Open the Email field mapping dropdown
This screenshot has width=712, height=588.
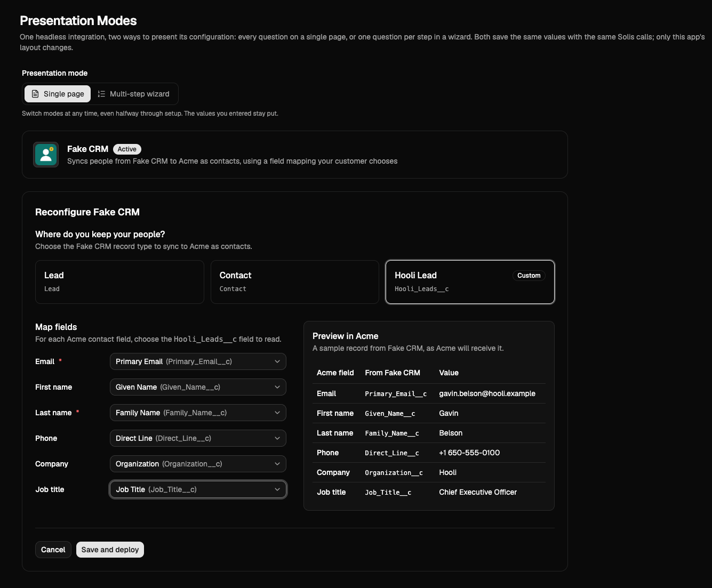198,361
